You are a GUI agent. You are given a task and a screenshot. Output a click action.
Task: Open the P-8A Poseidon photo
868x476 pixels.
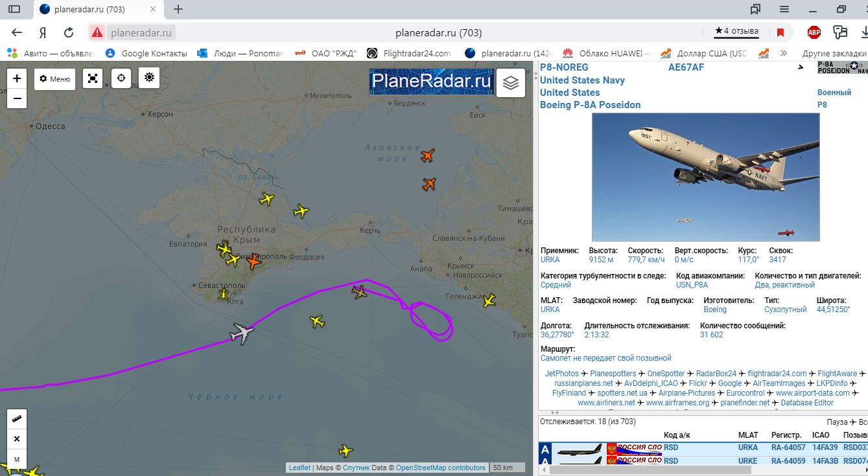click(x=706, y=177)
